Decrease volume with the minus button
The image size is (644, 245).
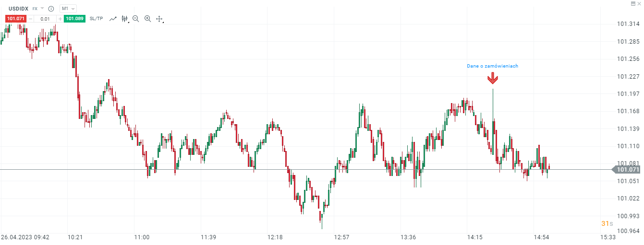click(x=31, y=19)
